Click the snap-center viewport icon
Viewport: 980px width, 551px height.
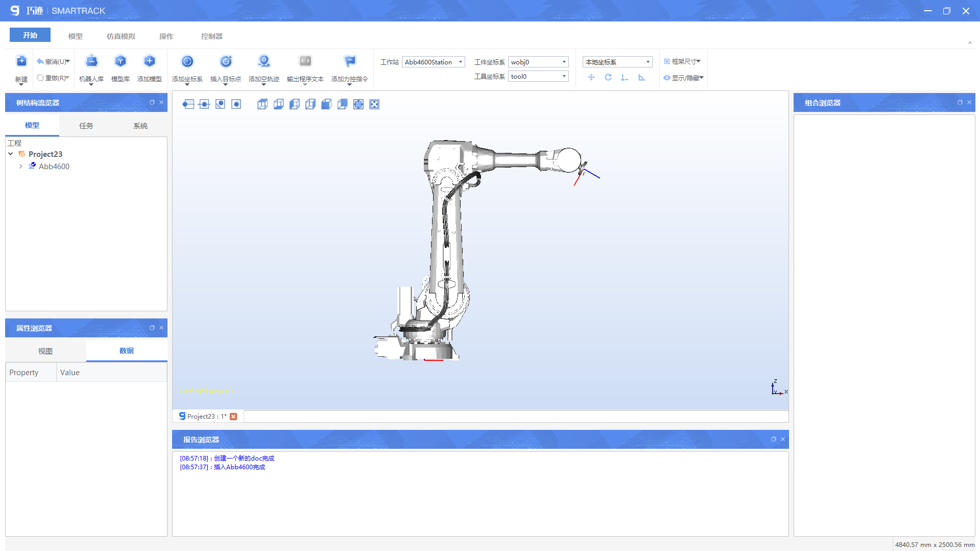(236, 104)
